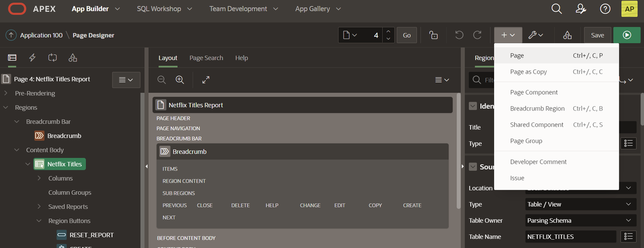Collapse the Identification section
644x248 pixels.
click(473, 106)
